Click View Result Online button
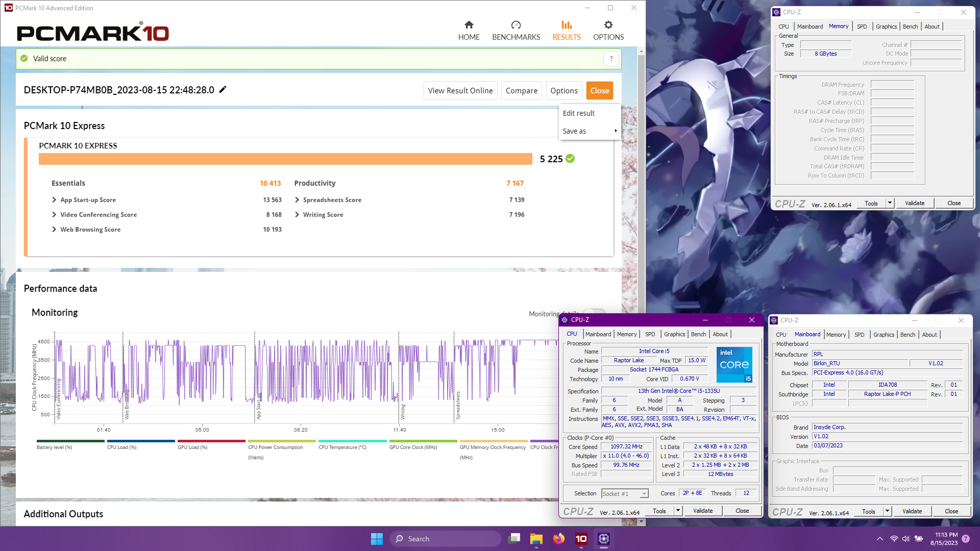Viewport: 980px width, 551px height. (x=460, y=90)
